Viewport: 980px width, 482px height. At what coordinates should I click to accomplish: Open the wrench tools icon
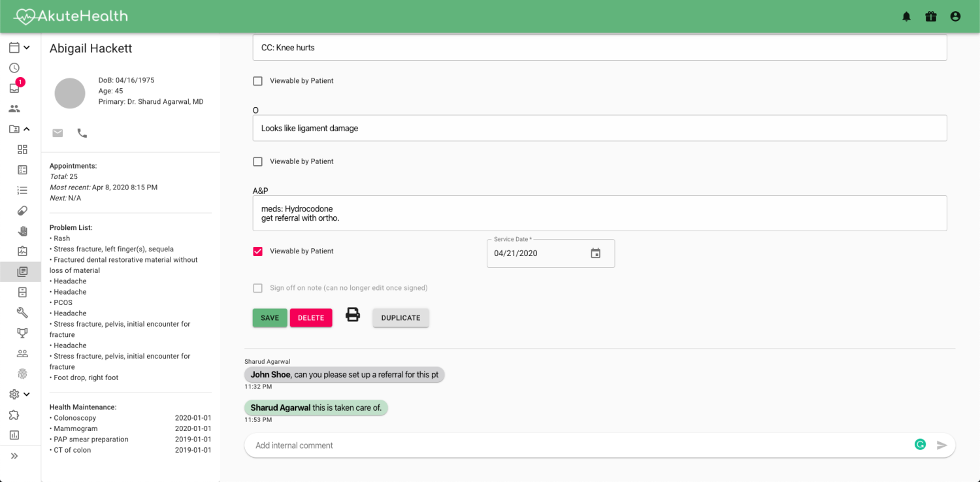click(22, 312)
